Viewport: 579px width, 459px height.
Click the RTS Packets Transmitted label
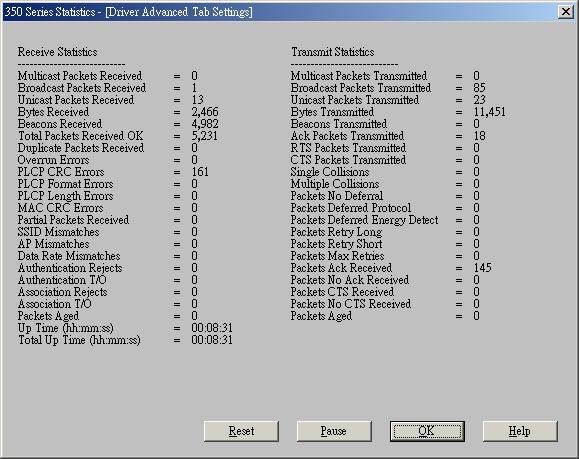pos(348,148)
